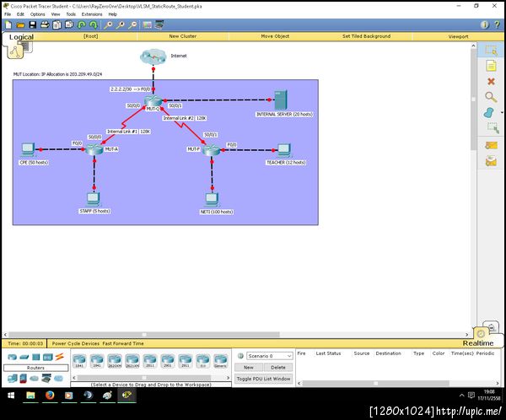Image resolution: width=506 pixels, height=420 pixels.
Task: Click the green Redo arrow icon
Action: (x=94, y=24)
